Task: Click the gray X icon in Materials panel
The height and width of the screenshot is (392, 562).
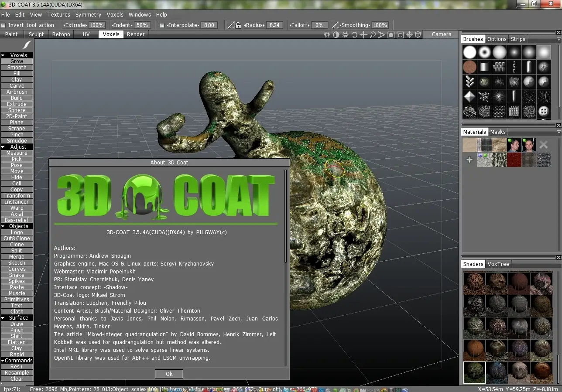Action: [543, 144]
